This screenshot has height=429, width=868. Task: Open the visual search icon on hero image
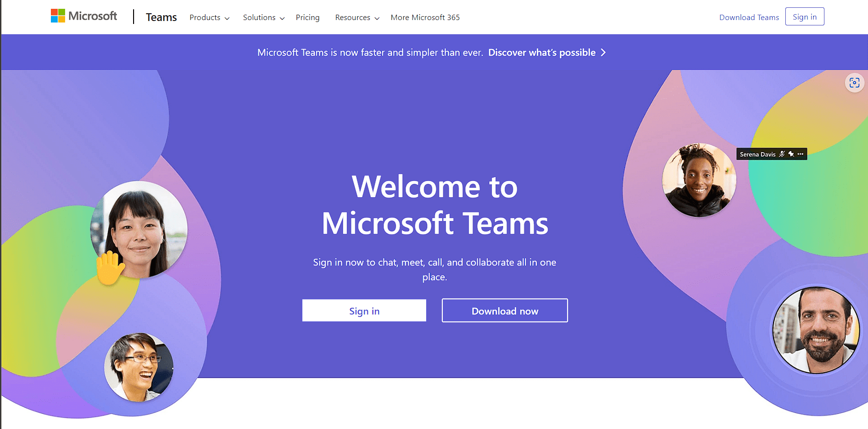pos(854,83)
